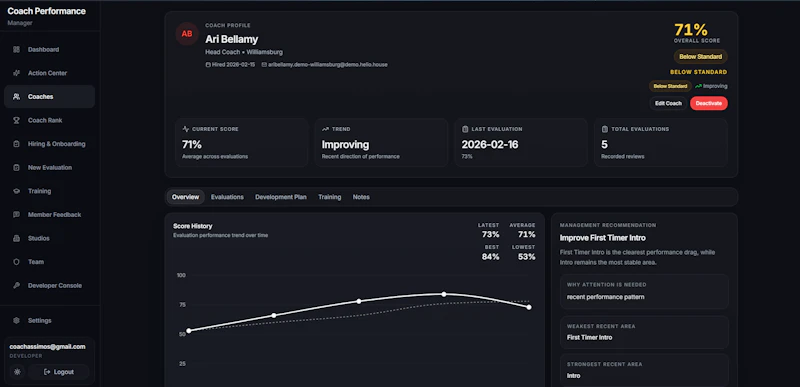The image size is (800, 387).
Task: Click the Settings gear icon
Action: tap(16, 321)
